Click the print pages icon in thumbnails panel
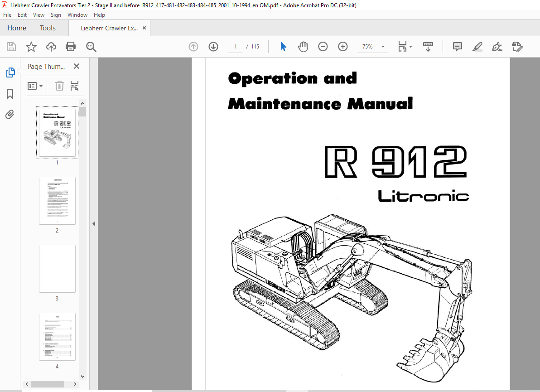Screen dimensions: 540x392 (74, 86)
